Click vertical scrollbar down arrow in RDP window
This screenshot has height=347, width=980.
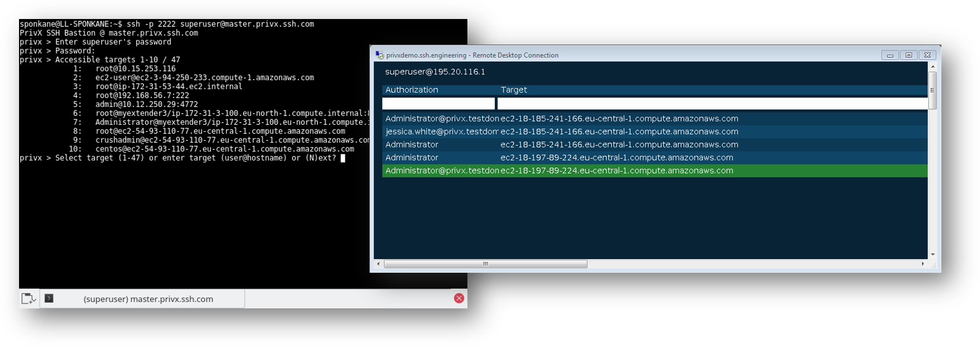(x=932, y=254)
